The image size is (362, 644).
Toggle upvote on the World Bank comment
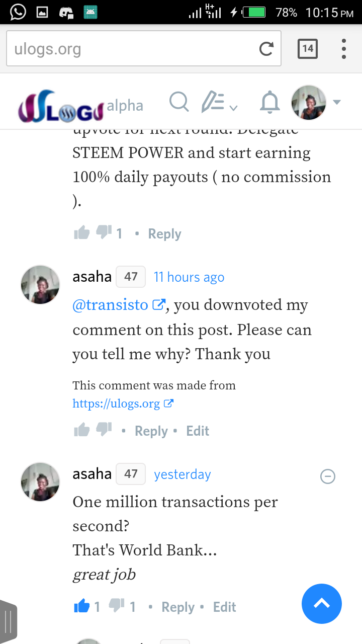[x=81, y=607]
